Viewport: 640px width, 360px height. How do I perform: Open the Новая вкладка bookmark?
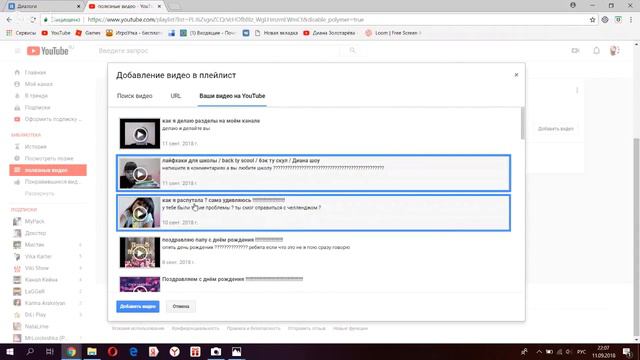(x=276, y=33)
